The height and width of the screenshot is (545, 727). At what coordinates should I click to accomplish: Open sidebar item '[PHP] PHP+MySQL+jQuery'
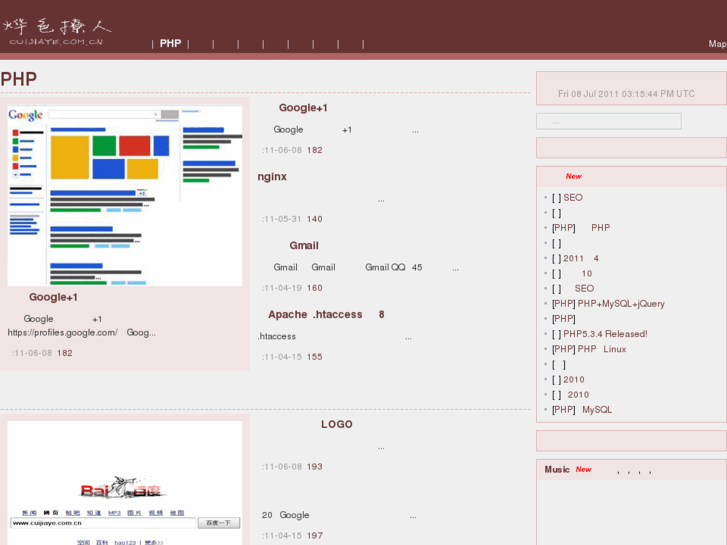click(608, 304)
